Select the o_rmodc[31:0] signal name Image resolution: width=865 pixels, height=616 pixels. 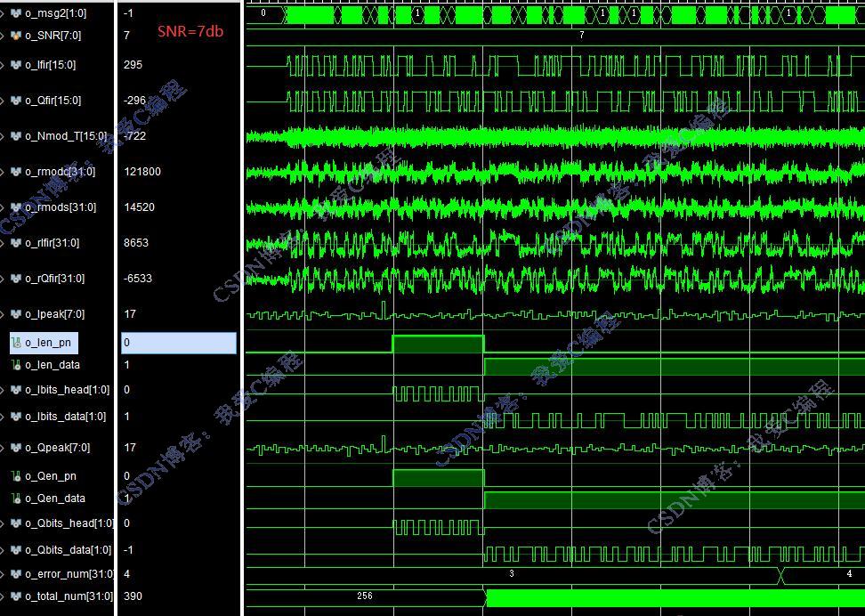click(61, 172)
